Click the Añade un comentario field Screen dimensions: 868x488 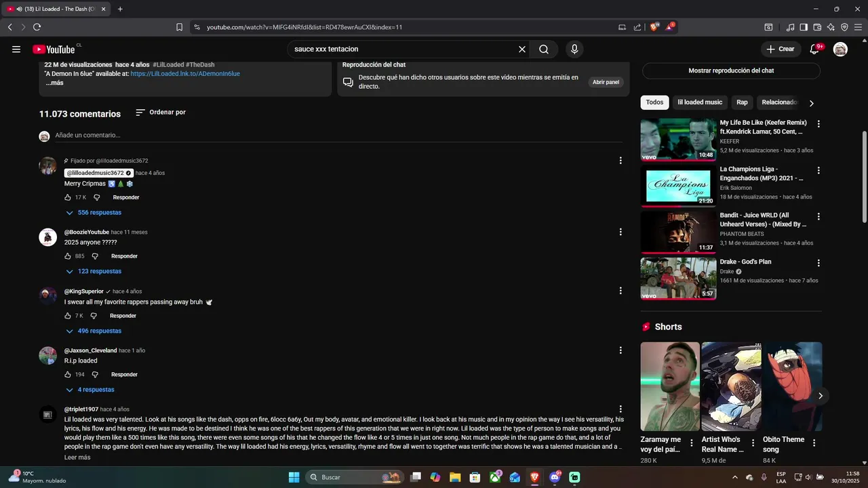coord(338,136)
